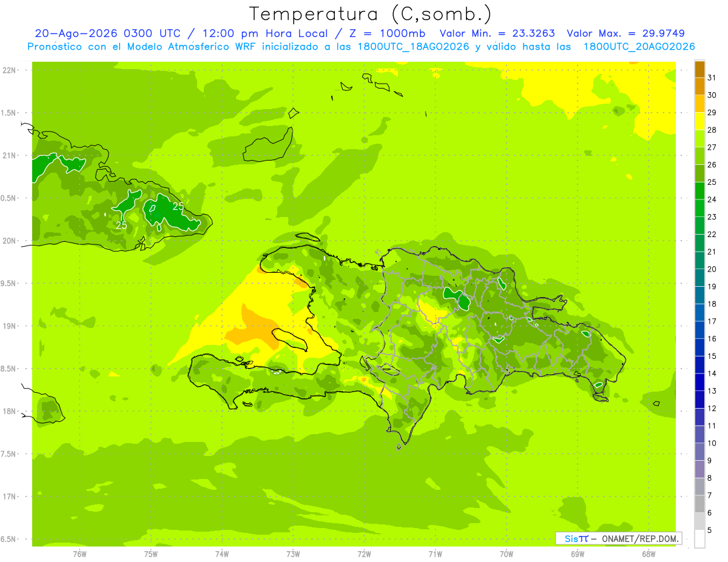Select the "Z = 1000mb" pressure level text
The height and width of the screenshot is (562, 728).
pos(388,33)
